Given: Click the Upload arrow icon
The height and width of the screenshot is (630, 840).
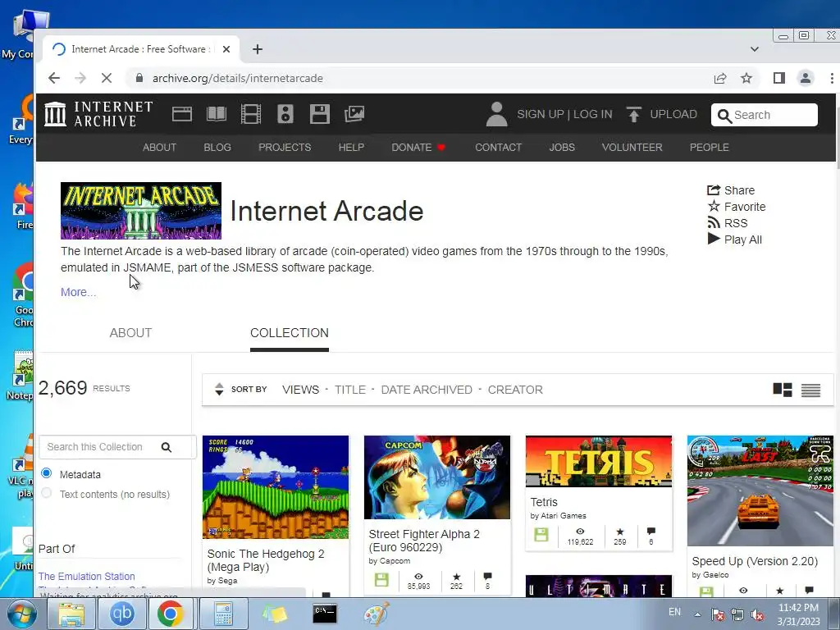Looking at the screenshot, I should [x=634, y=114].
